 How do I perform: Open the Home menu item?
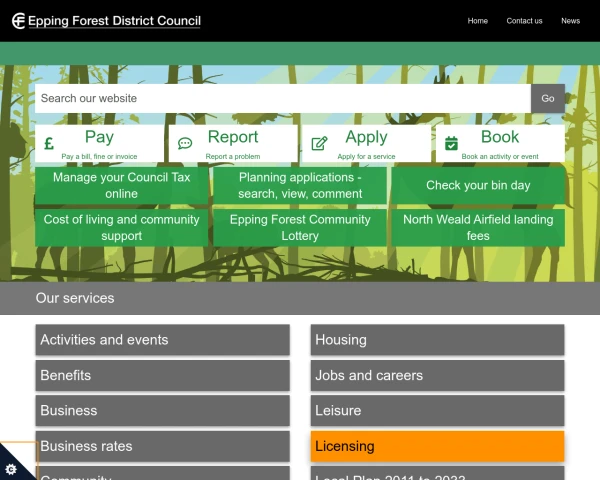478,21
